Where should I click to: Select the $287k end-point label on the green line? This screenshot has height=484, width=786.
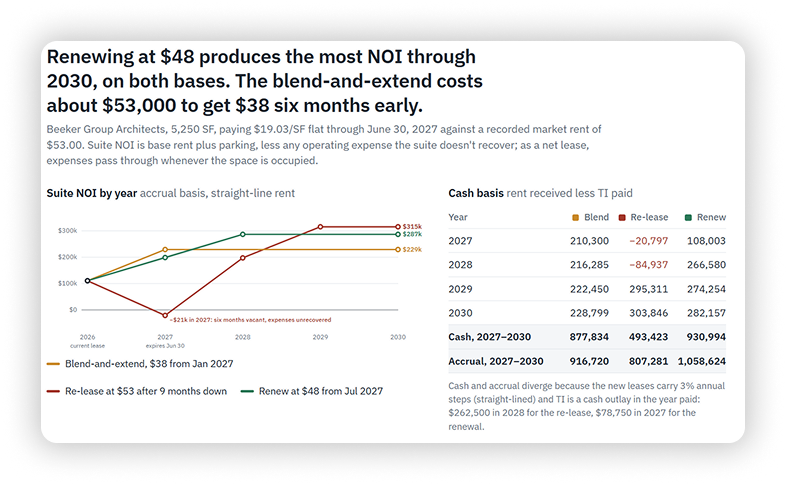point(412,234)
